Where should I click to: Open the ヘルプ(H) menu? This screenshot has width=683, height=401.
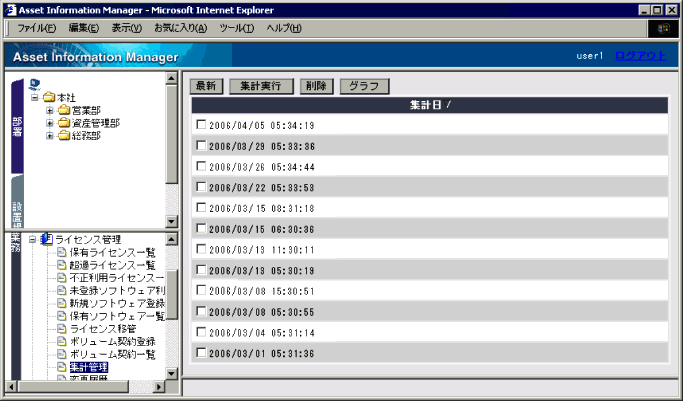(284, 28)
